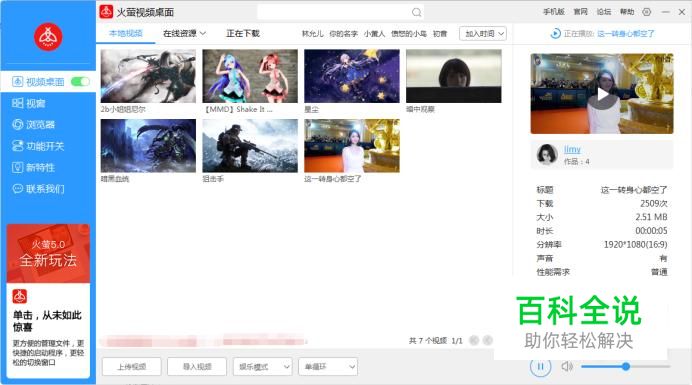
Task: Open the 加入时间 sort dropdown
Action: click(x=483, y=34)
